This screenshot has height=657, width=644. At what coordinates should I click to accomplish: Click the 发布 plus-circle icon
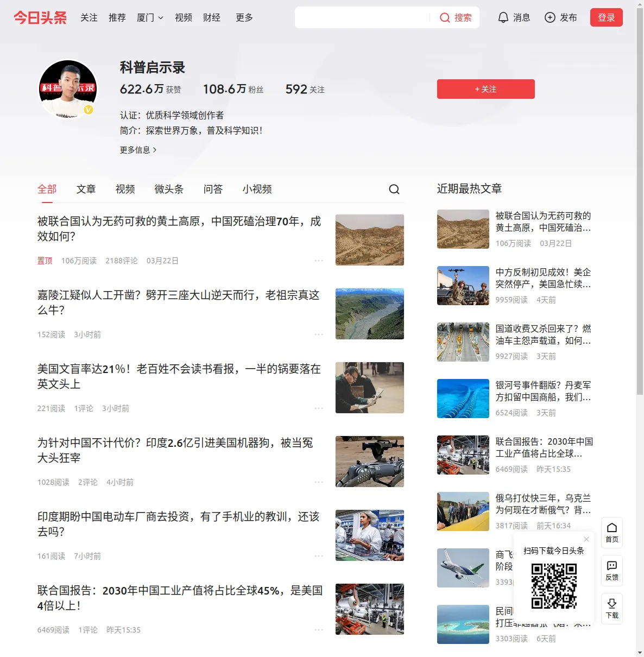[x=550, y=18]
